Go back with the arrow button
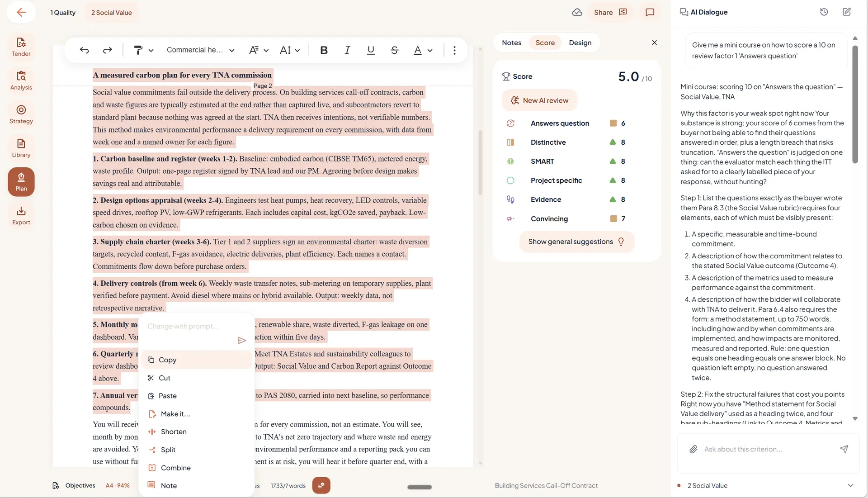Image resolution: width=868 pixels, height=498 pixels. 21,12
